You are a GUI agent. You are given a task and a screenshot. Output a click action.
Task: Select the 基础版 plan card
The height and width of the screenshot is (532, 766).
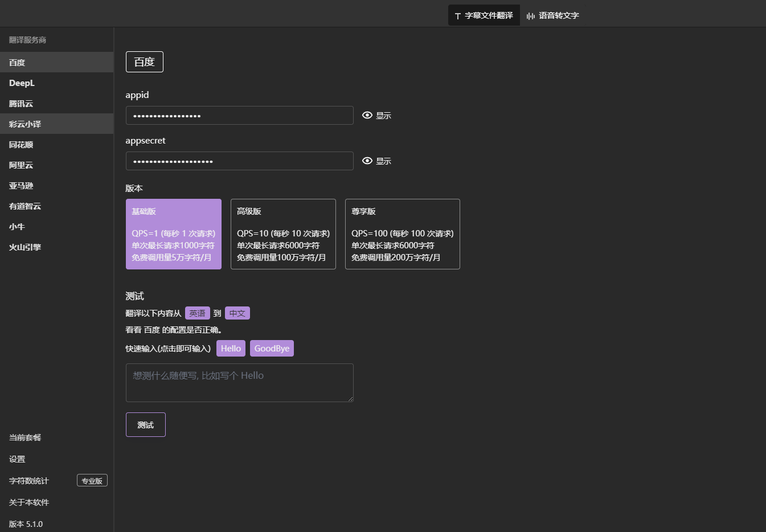tap(173, 234)
